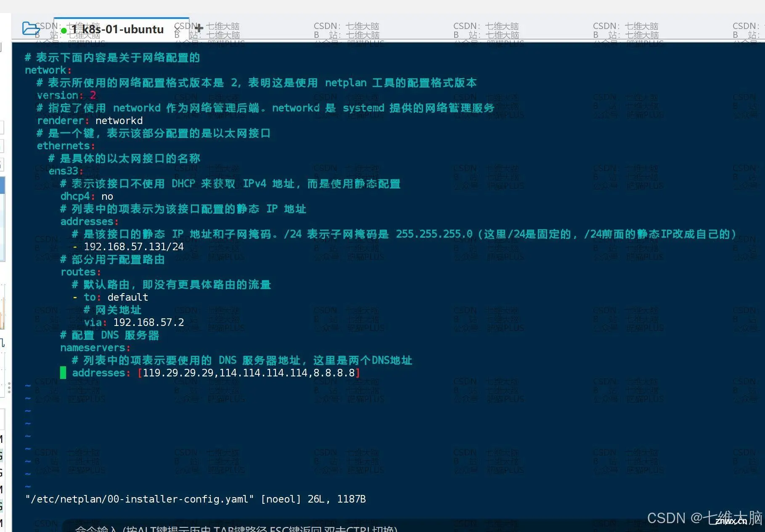This screenshot has height=532, width=765.
Task: Click the gateway 'via: 192.168.57.2' line
Action: pos(134,323)
